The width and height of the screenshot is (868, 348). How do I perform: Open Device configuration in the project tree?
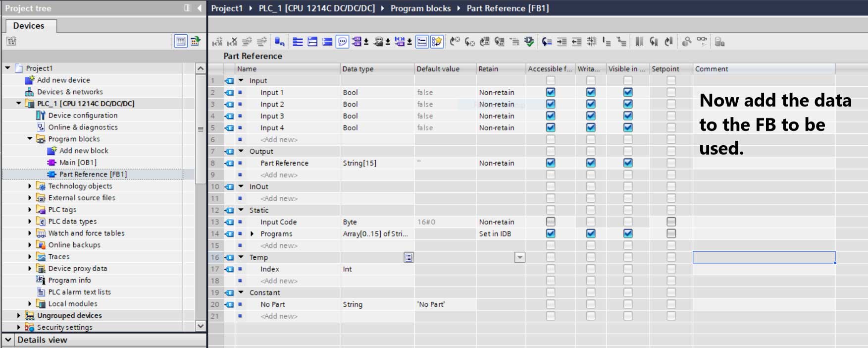[x=83, y=116]
